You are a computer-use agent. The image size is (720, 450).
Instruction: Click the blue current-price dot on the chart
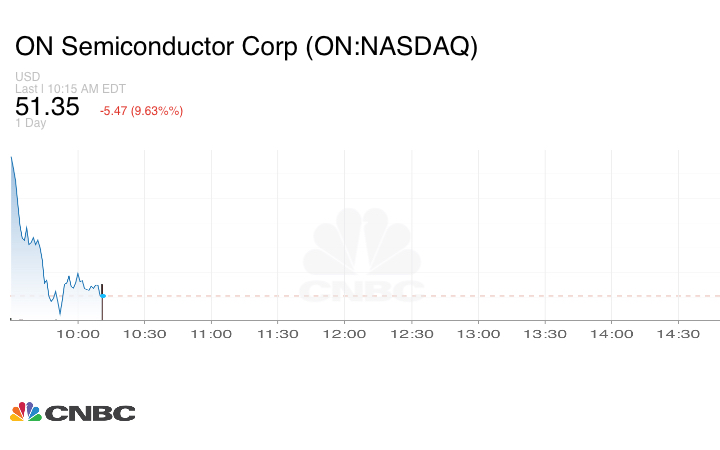103,295
